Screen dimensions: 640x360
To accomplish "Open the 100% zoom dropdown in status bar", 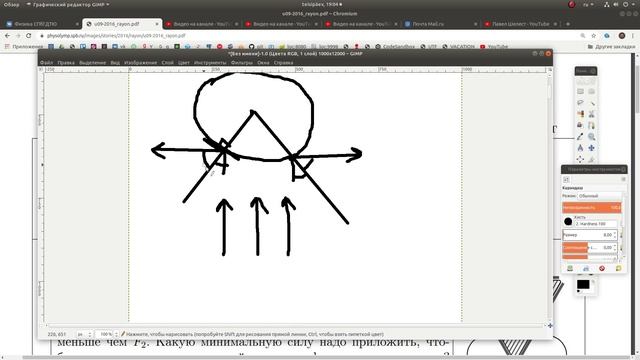I will coord(107,334).
